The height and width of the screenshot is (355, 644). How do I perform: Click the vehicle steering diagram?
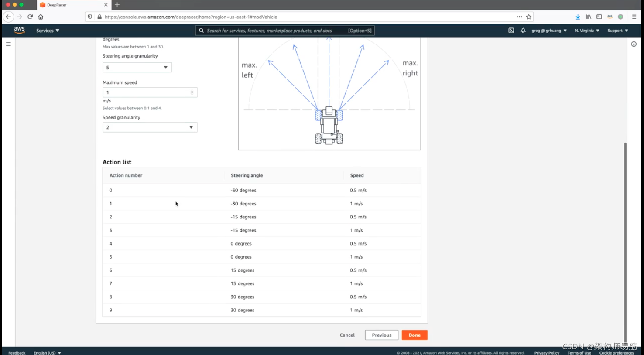coord(329,94)
